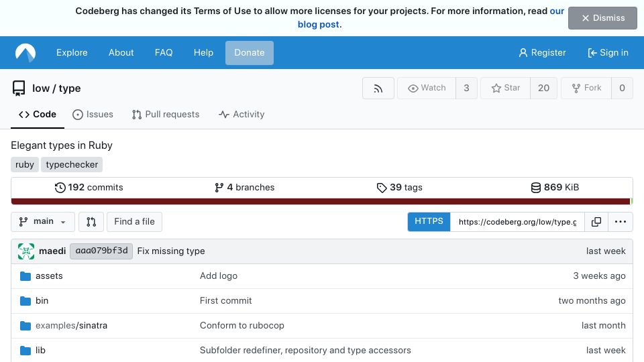Screen dimensions: 644x362
Task: Select the clone URL text field
Action: click(517, 222)
